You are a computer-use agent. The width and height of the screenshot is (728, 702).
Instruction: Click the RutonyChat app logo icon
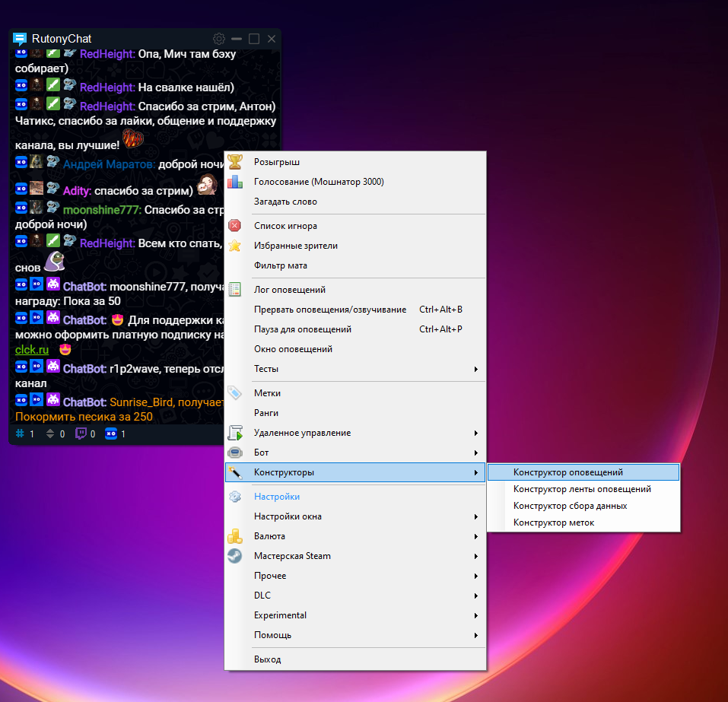pyautogui.click(x=20, y=39)
